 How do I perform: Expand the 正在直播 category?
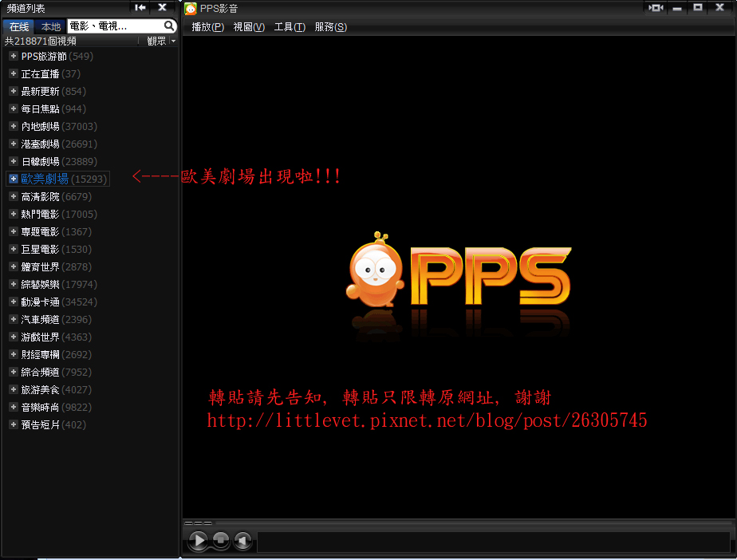pos(13,74)
